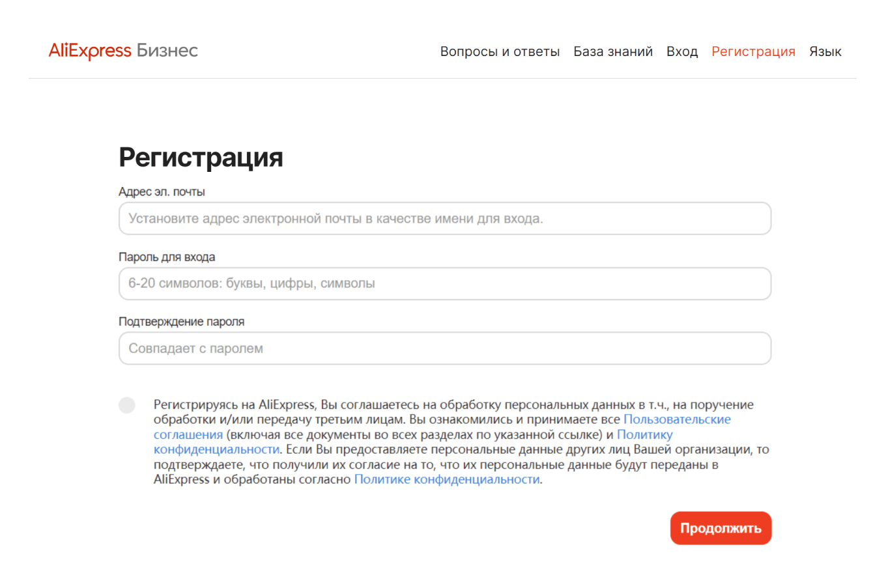This screenshot has height=588, width=886.
Task: Enable the personal data consent checkbox
Action: pos(127,405)
